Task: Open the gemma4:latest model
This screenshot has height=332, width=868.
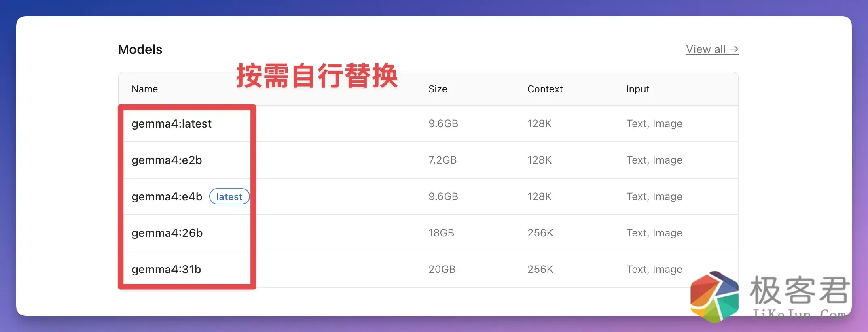Action: (x=171, y=124)
